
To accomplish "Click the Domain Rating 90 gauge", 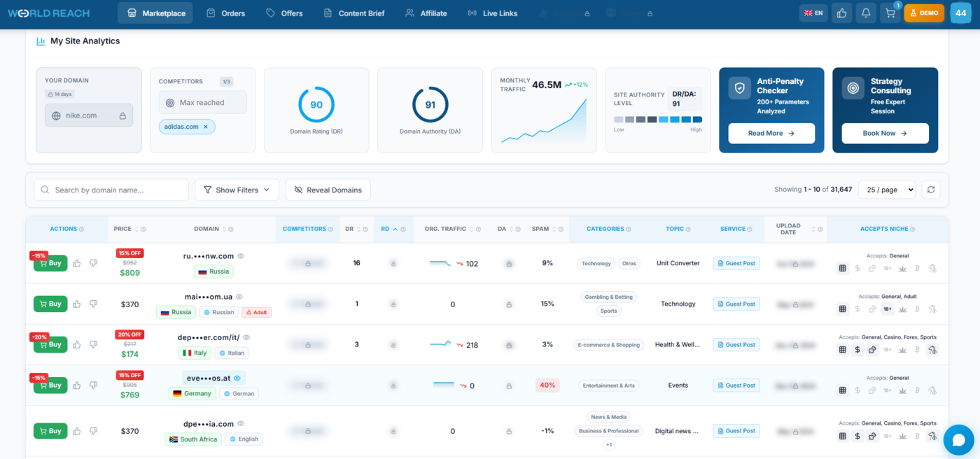I will point(316,105).
